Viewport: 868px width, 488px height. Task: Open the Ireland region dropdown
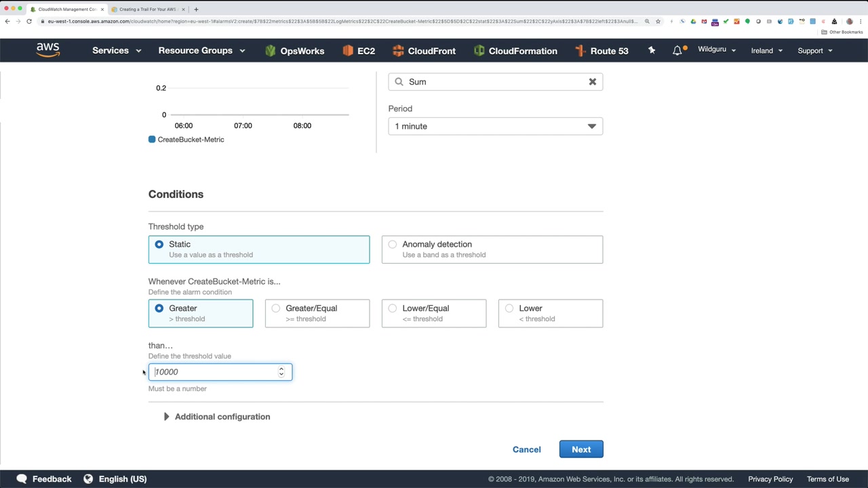pos(766,51)
